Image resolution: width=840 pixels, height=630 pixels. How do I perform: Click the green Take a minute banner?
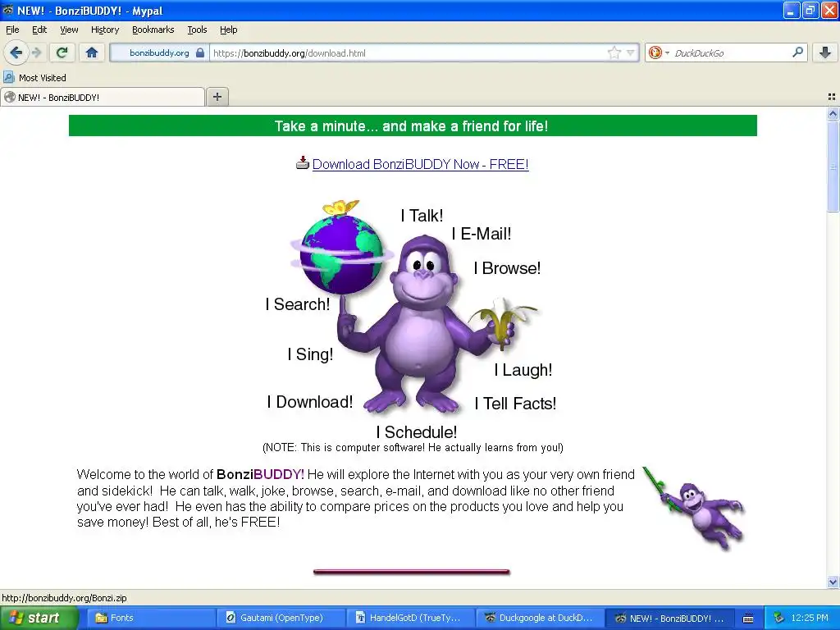[413, 126]
